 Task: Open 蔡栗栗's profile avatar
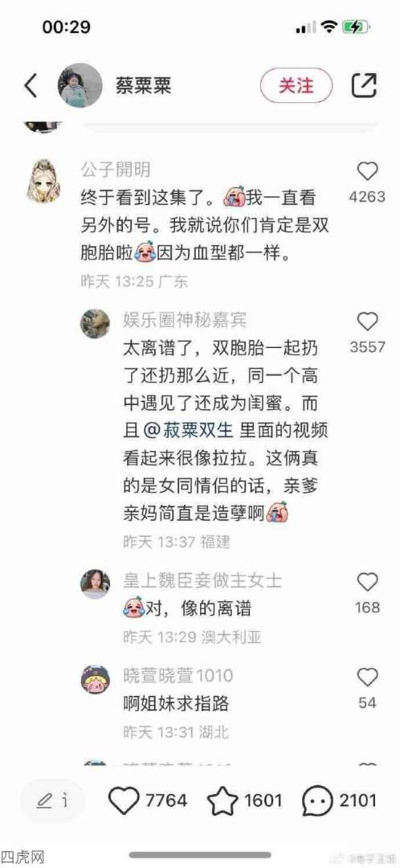click(x=80, y=85)
